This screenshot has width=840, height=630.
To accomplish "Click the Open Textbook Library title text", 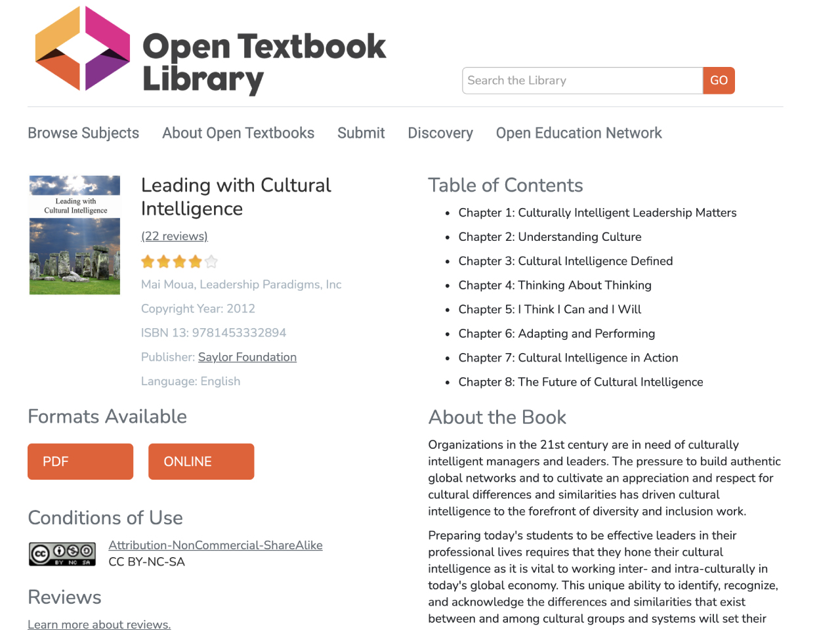I will pyautogui.click(x=264, y=63).
